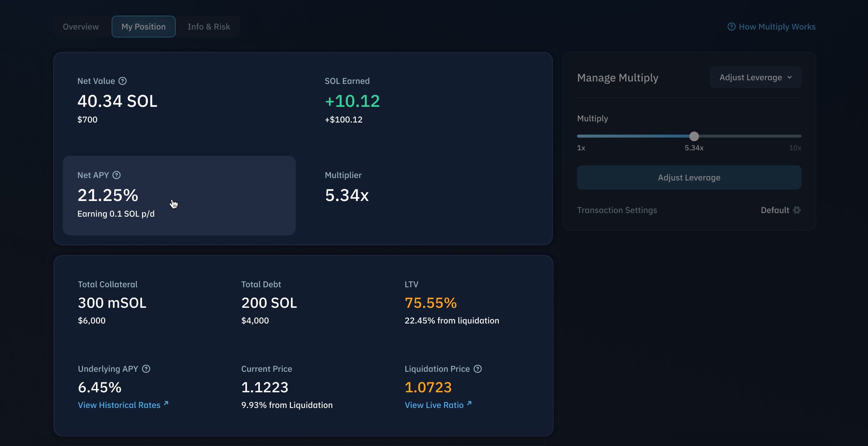This screenshot has height=446, width=868.
Task: Follow the View Historical Rates link
Action: tap(119, 405)
